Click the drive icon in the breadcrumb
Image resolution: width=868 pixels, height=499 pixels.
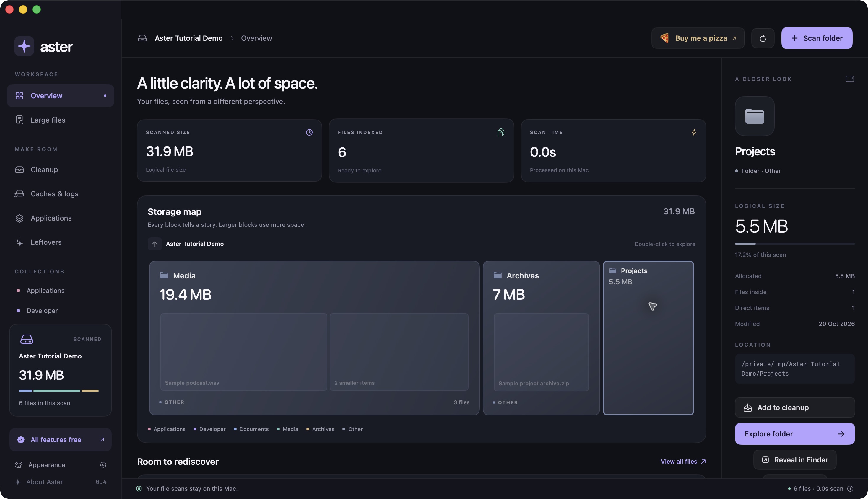point(142,38)
